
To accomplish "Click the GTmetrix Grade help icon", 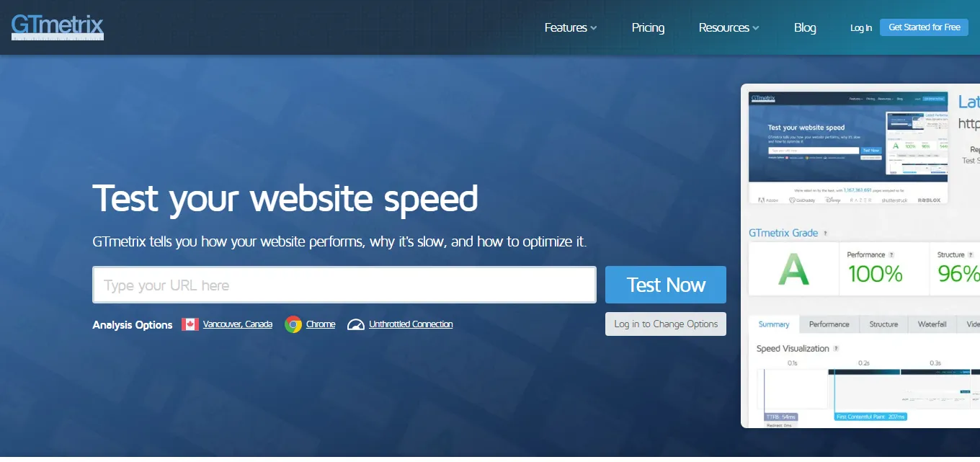I will [x=826, y=234].
